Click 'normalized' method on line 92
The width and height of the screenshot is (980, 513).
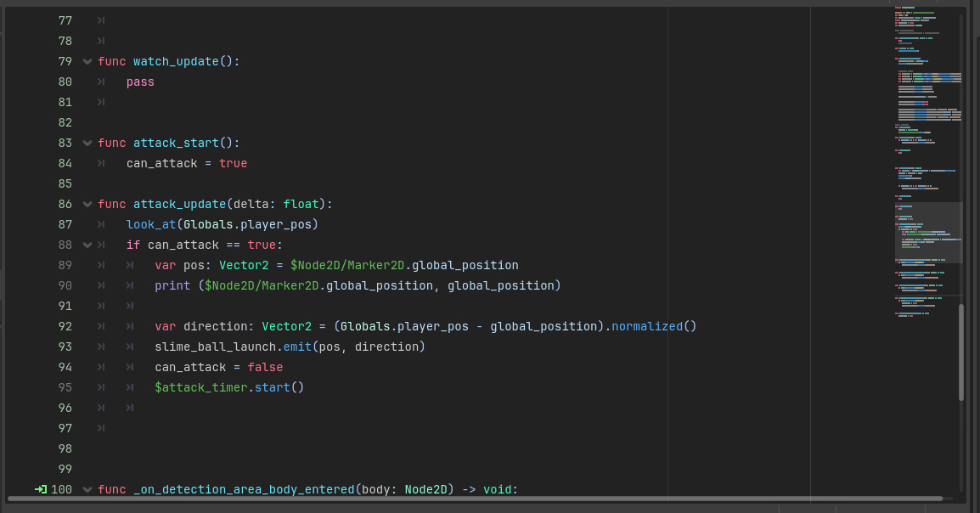pos(647,326)
